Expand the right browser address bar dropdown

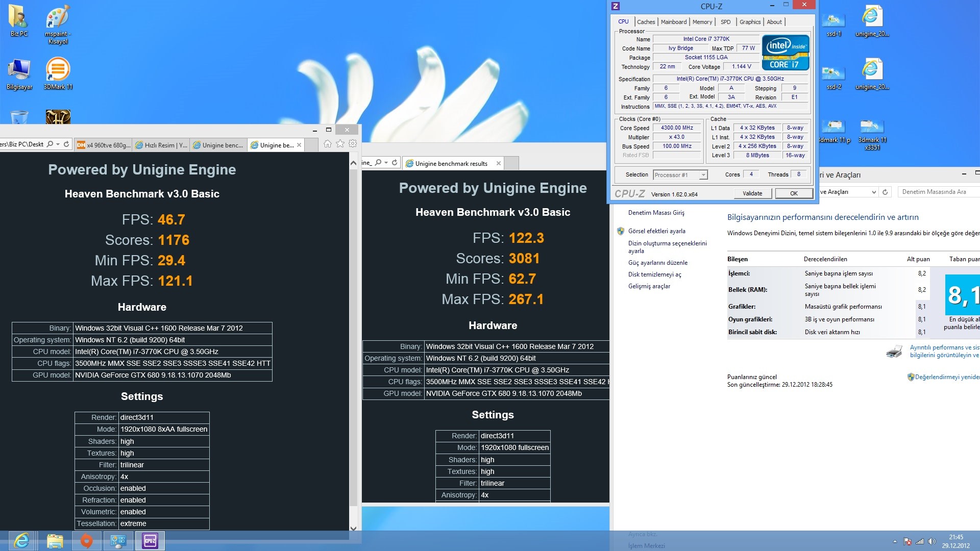[386, 163]
